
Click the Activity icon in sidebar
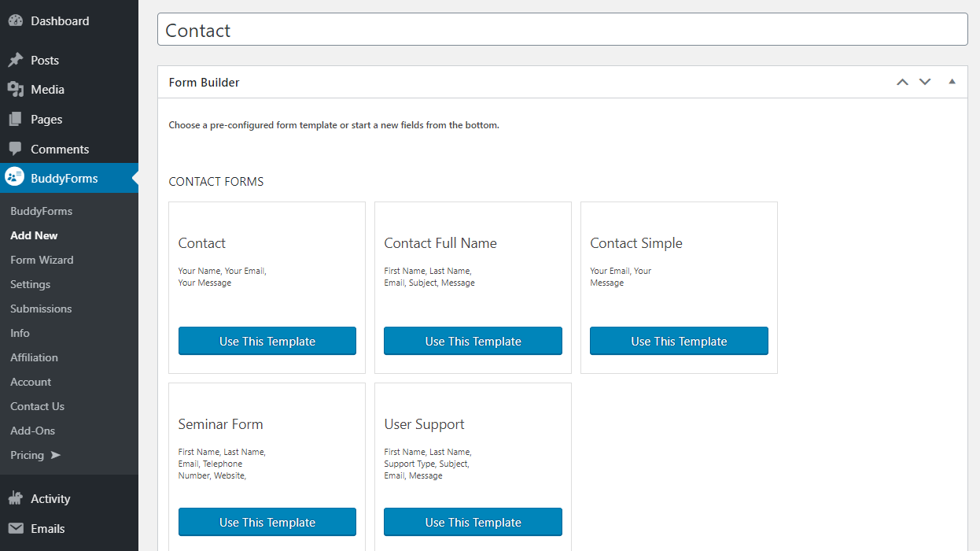point(15,498)
